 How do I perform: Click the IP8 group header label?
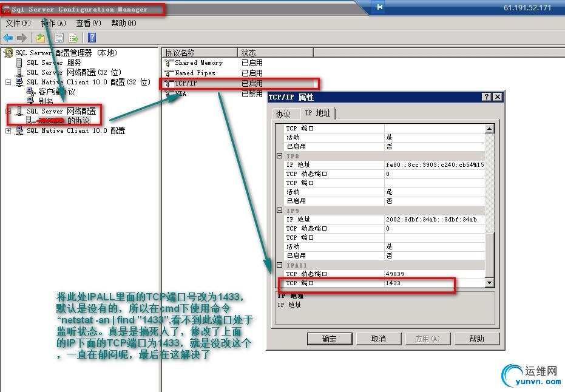[293, 156]
